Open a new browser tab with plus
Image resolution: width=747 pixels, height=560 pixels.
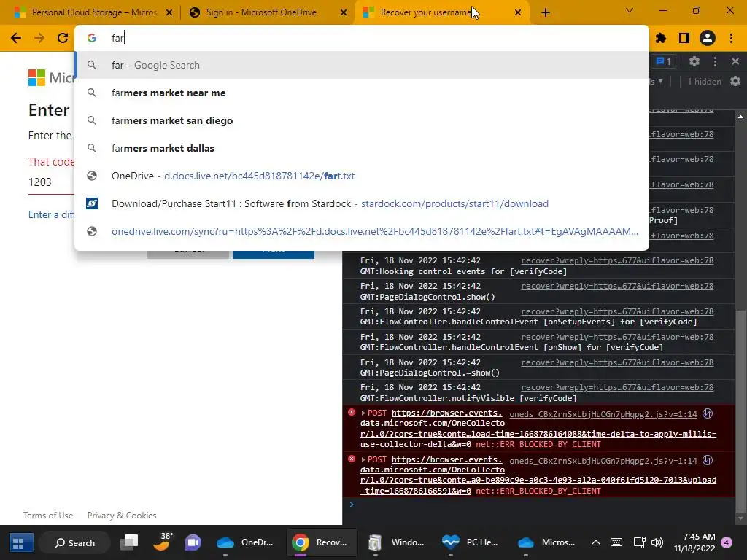point(546,13)
